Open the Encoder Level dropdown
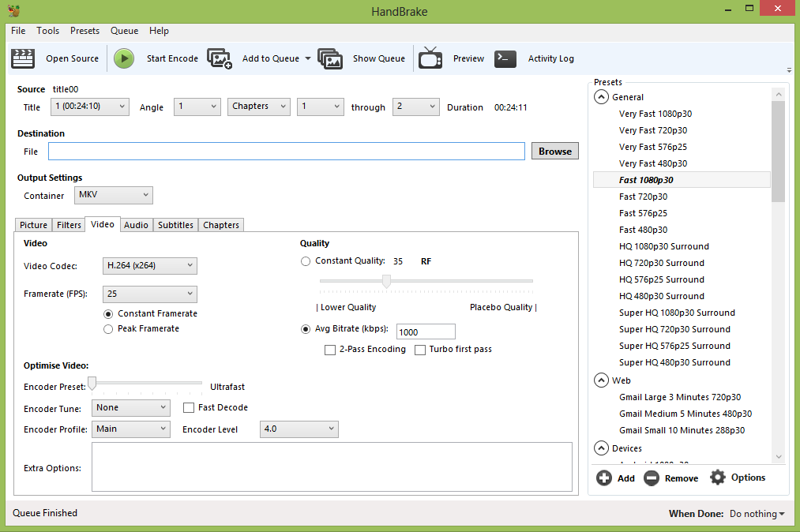 click(299, 429)
